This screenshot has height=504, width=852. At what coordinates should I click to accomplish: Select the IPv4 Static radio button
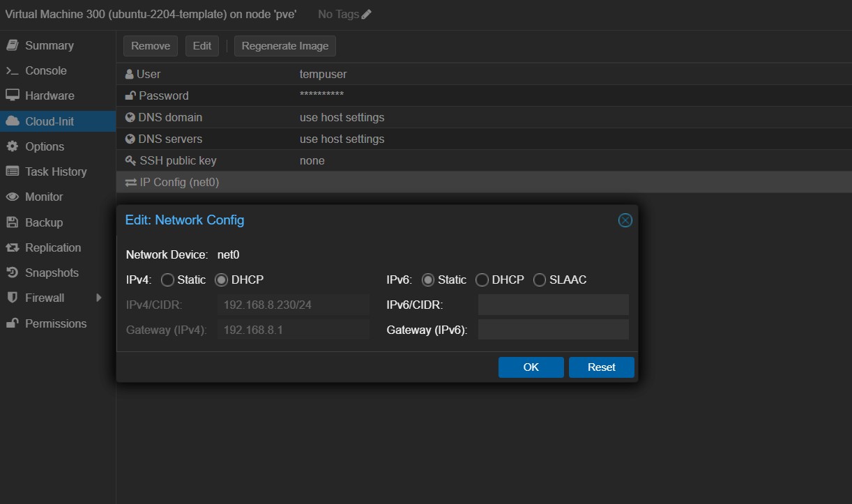point(167,280)
